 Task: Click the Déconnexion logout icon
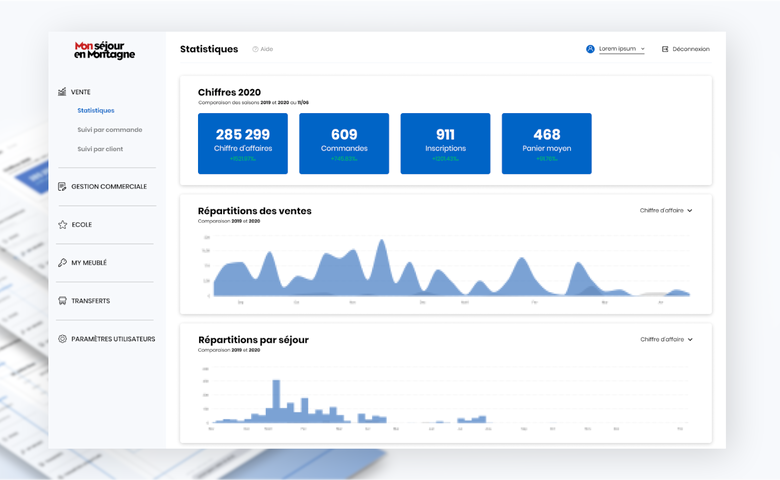click(x=665, y=49)
